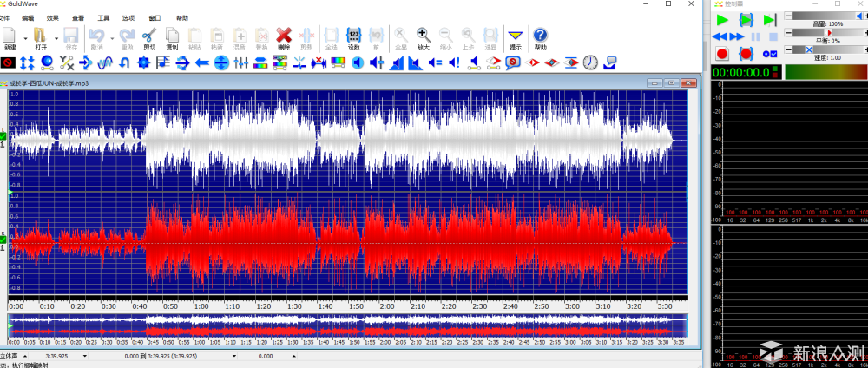Click the Copy (复制) toolbar icon
Image resolution: width=868 pixels, height=368 pixels.
tap(172, 39)
